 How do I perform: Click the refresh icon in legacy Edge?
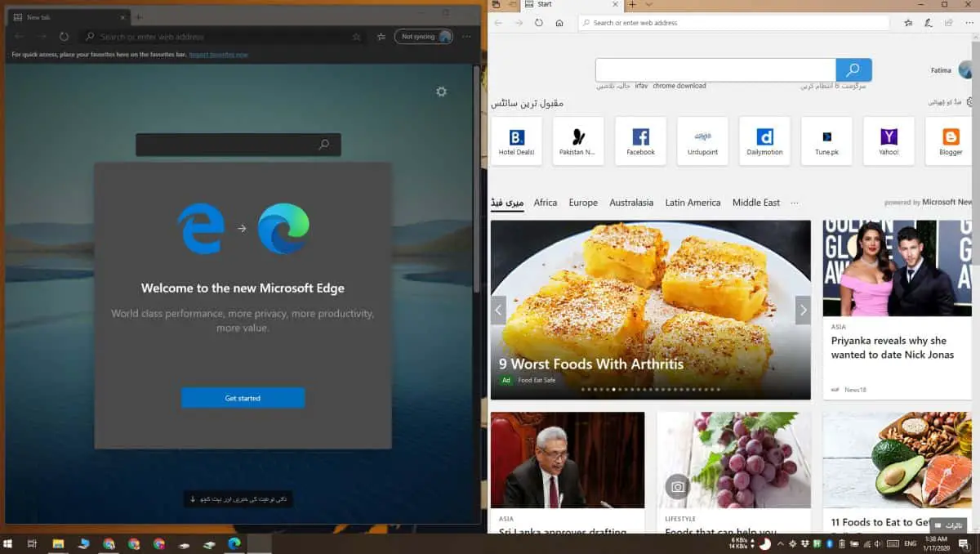coord(539,23)
